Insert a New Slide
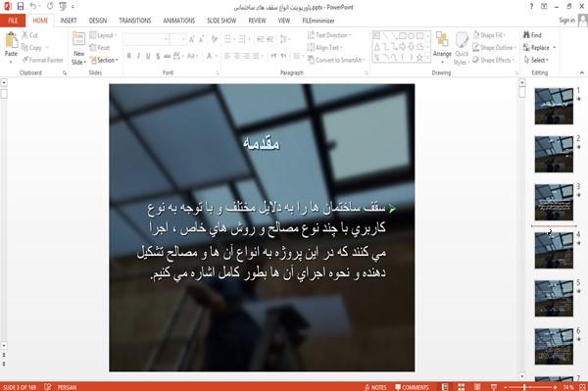This screenshot has height=391, width=588. point(78,49)
